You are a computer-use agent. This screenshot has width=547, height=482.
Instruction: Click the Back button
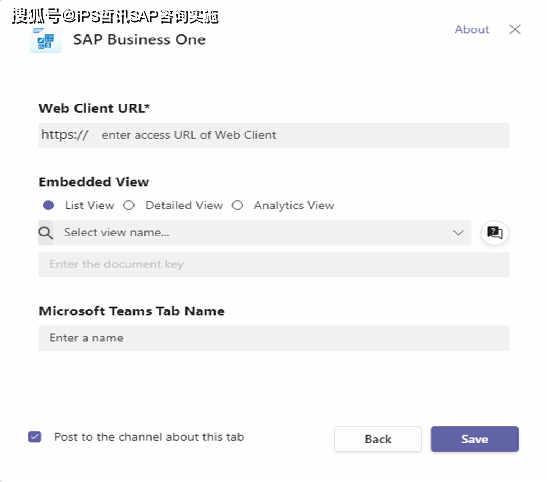pyautogui.click(x=378, y=439)
